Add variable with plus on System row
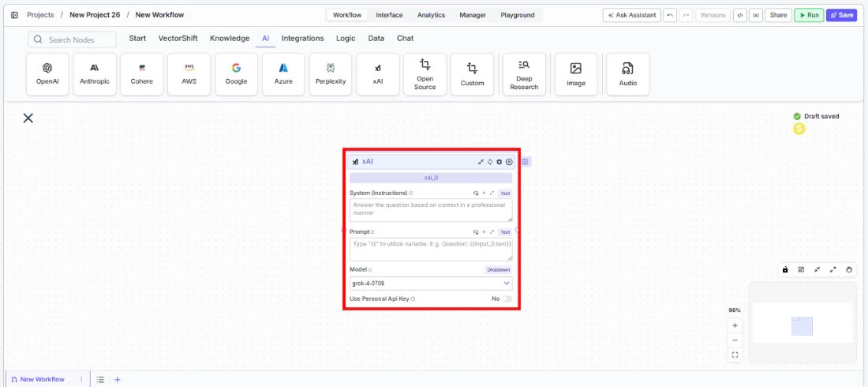The image size is (868, 387). (484, 193)
